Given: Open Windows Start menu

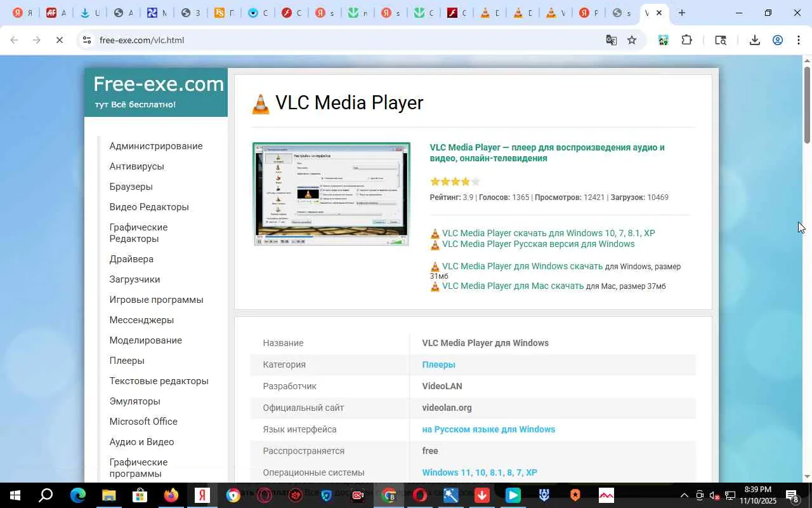Looking at the screenshot, I should click(14, 495).
